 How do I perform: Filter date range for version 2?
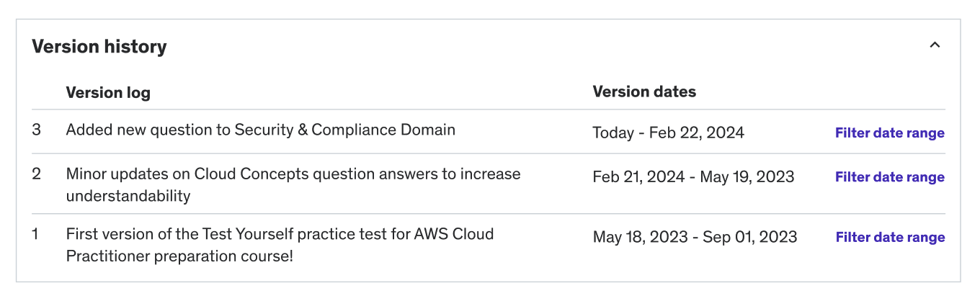[890, 177]
